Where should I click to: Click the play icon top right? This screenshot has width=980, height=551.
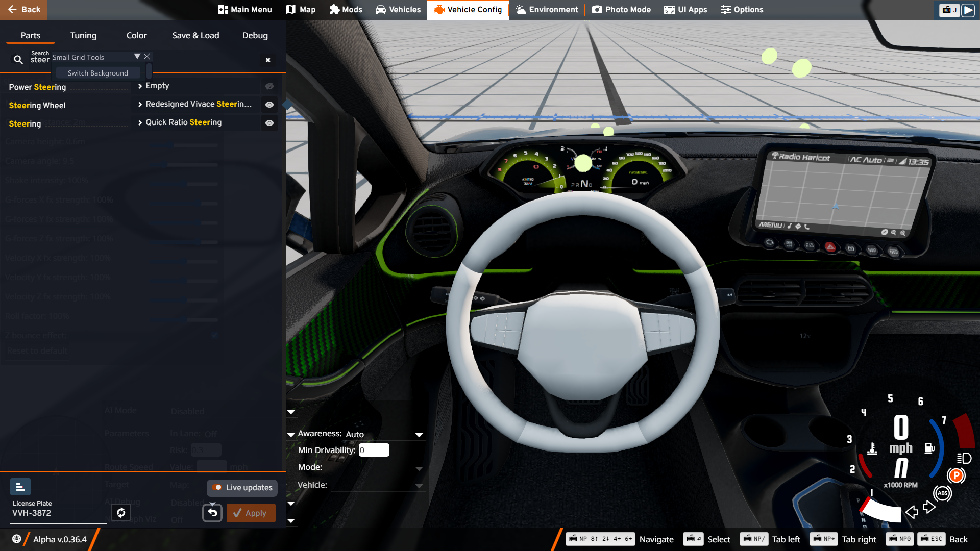[968, 10]
